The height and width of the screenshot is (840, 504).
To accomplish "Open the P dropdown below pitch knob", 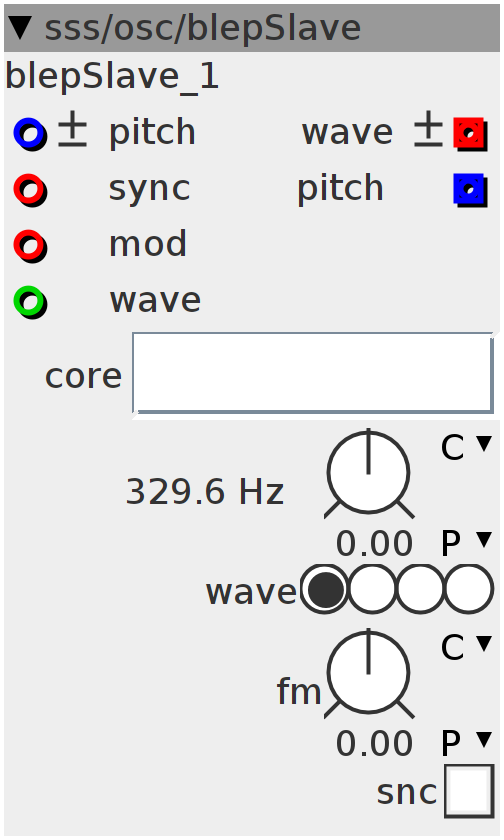I will point(466,542).
